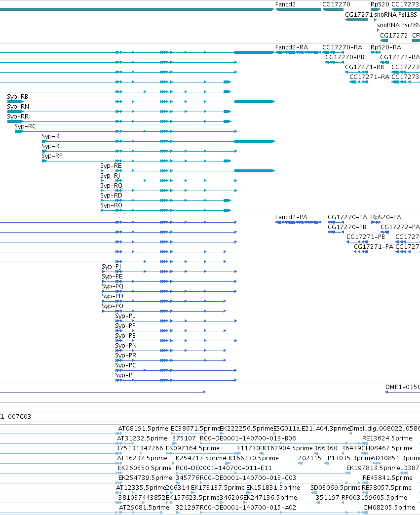Open the Fancd2-RA transcript
Image resolution: width=420 pixels, height=515 pixels.
click(298, 52)
